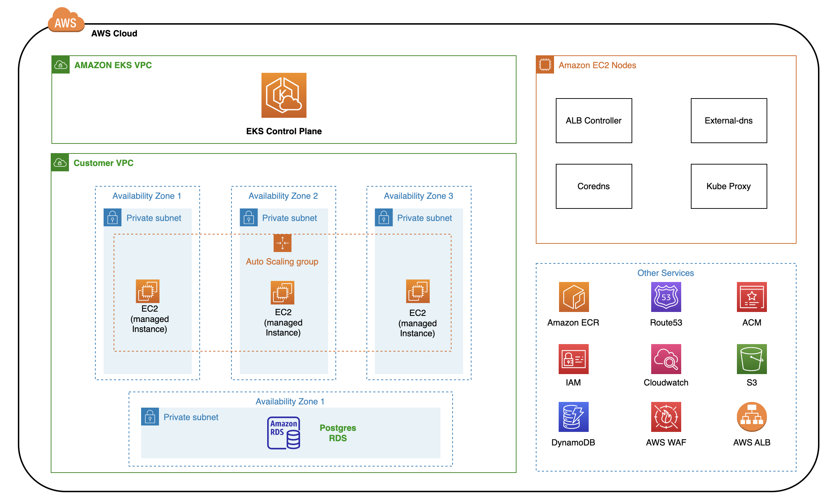Click the Route53 shield icon
This screenshot has width=838, height=504.
click(666, 297)
